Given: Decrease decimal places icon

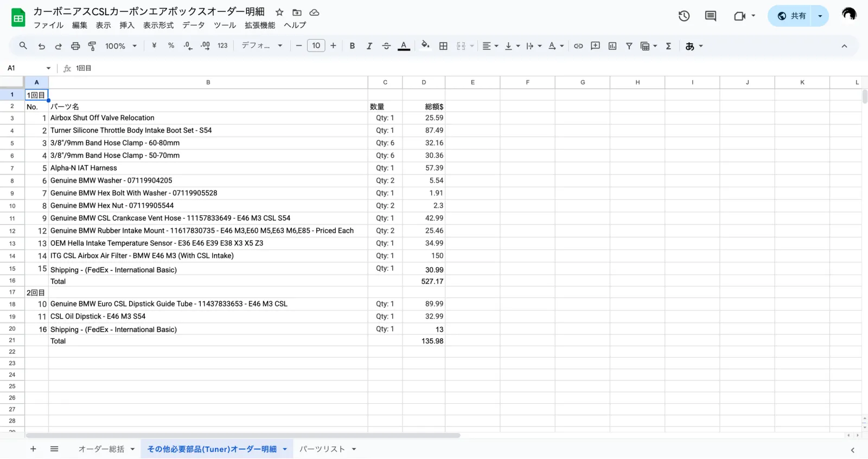Looking at the screenshot, I should (x=188, y=46).
